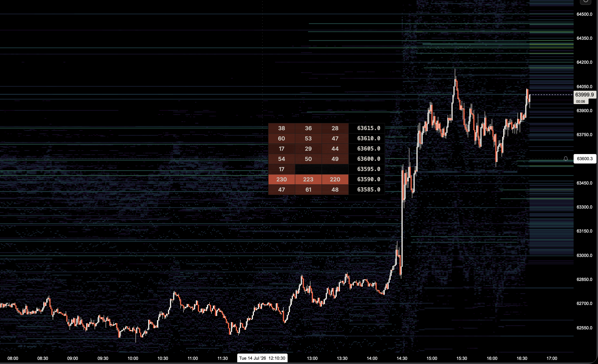The image size is (598, 364).
Task: Click the 00:06 candle countdown timer
Action: click(x=580, y=102)
